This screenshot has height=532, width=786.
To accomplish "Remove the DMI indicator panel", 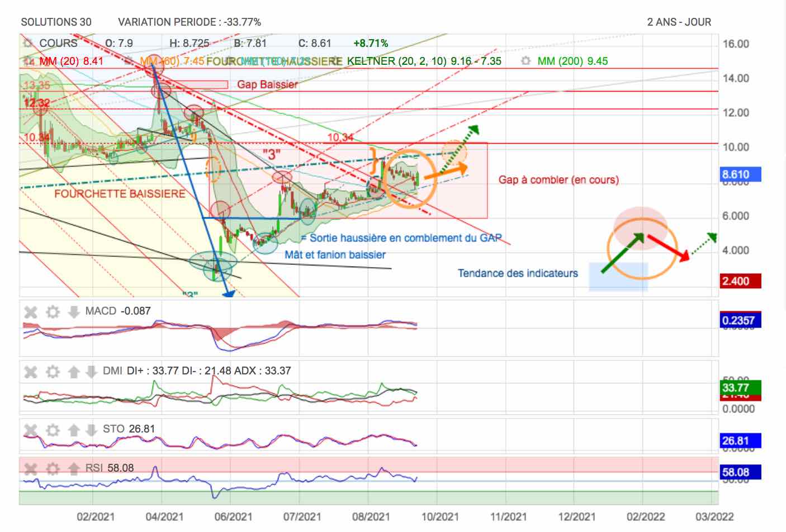I will 31,372.
